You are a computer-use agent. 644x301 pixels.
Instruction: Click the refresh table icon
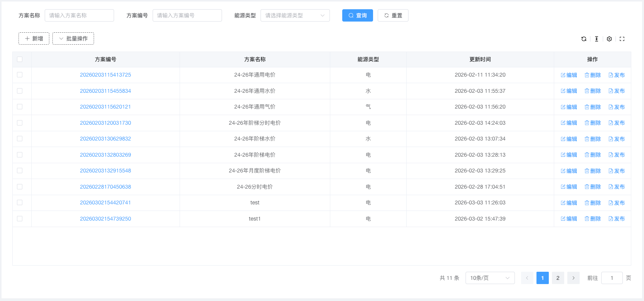pos(584,39)
